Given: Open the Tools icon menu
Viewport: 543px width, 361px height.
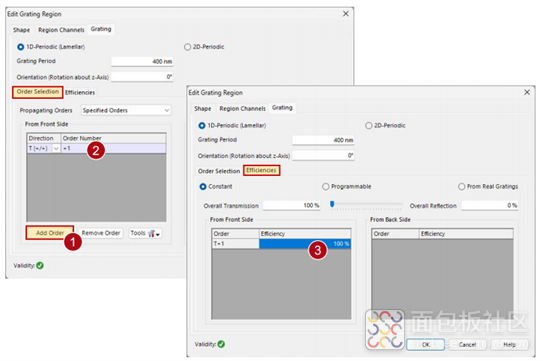Looking at the screenshot, I should [x=145, y=233].
